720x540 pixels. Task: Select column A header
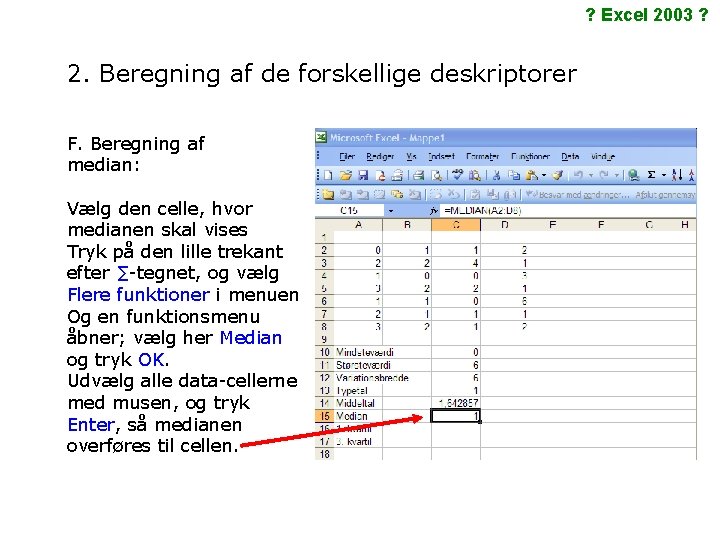[x=358, y=225]
